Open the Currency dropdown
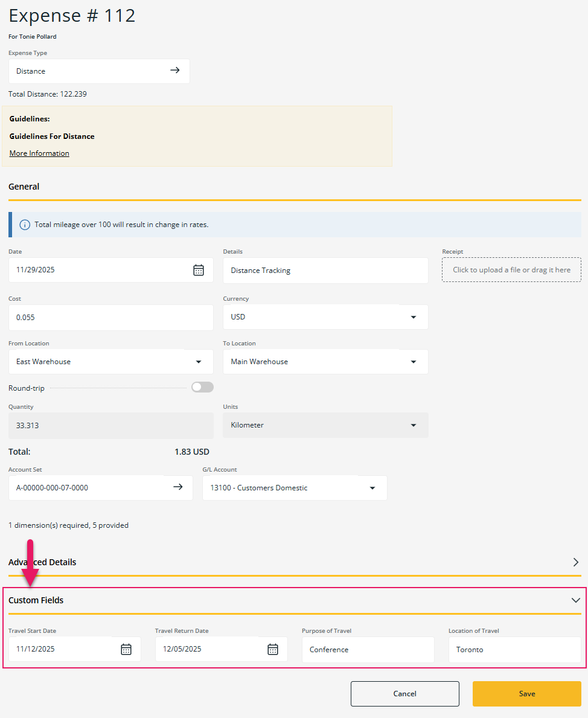The height and width of the screenshot is (718, 588). tap(413, 316)
